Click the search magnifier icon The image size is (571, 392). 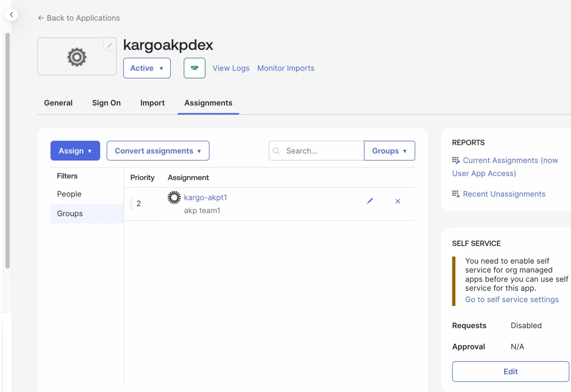point(276,151)
